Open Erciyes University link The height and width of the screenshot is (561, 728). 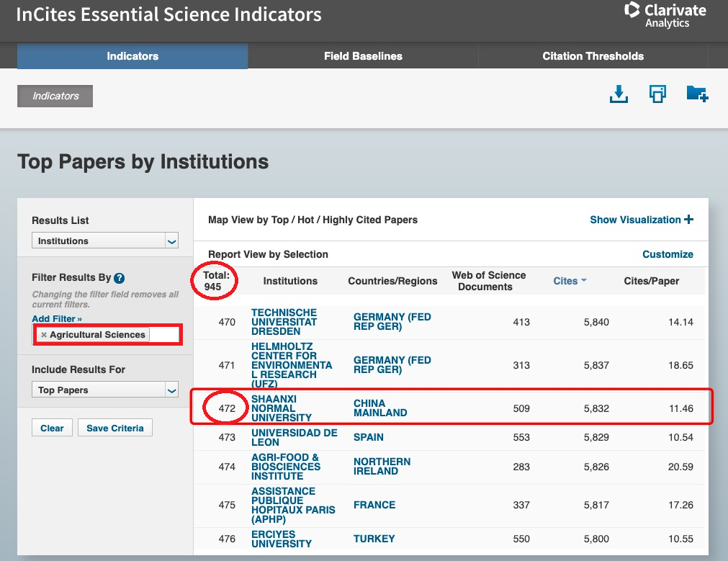(282, 539)
